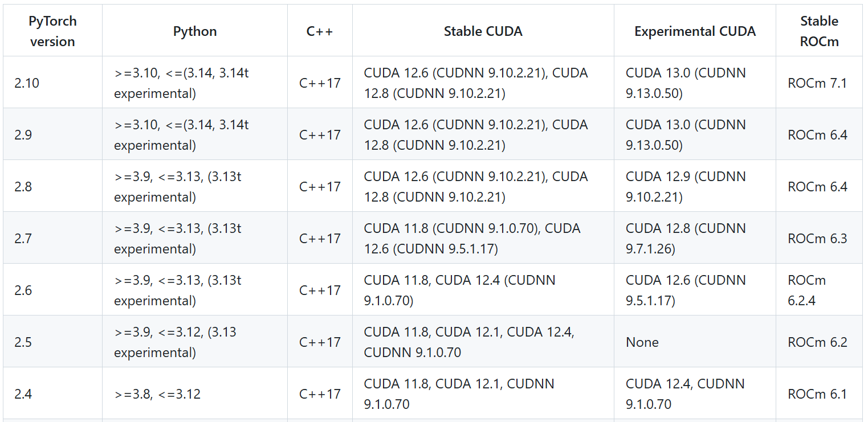This screenshot has height=422, width=868.
Task: Click the "Stable ROCm" column header
Action: [x=819, y=31]
